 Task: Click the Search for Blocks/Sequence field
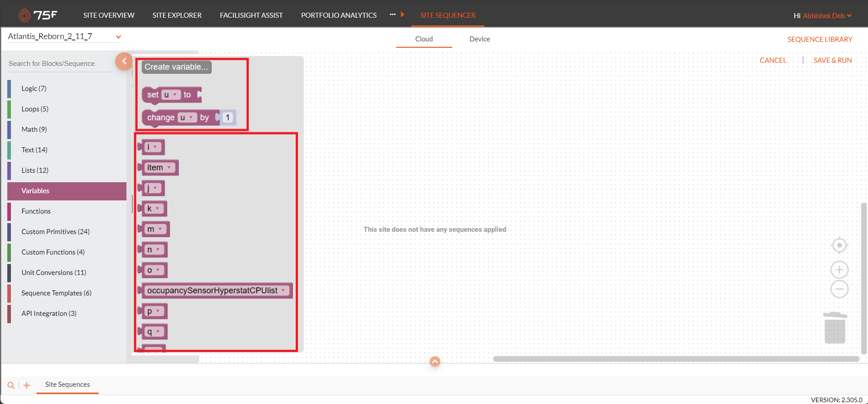59,64
